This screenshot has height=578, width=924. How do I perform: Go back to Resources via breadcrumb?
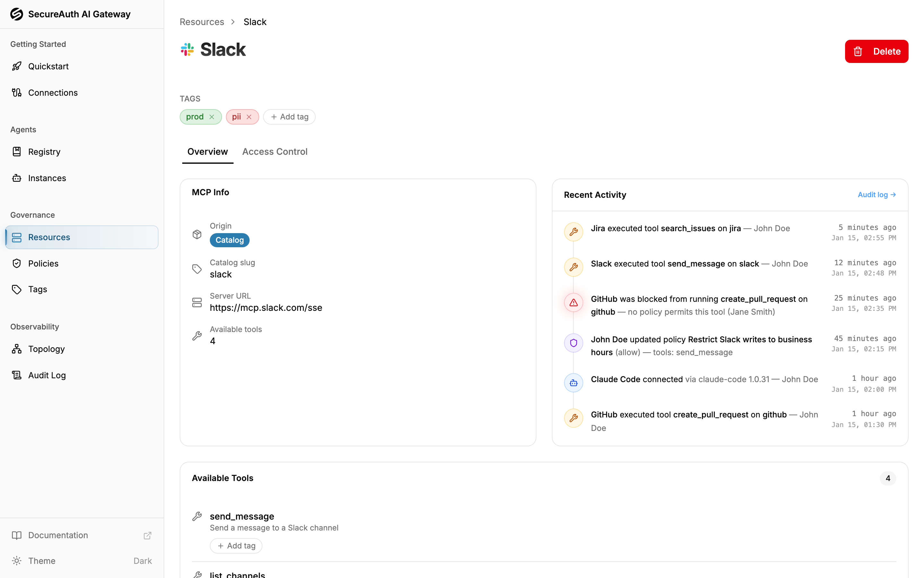click(202, 22)
